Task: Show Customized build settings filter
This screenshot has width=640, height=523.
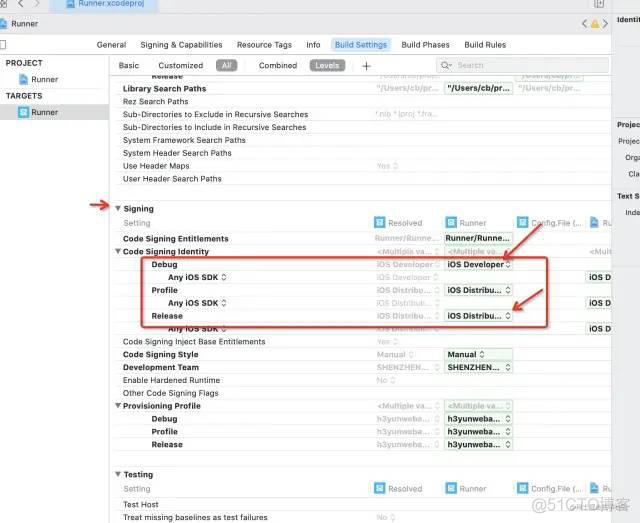Action: 180,65
